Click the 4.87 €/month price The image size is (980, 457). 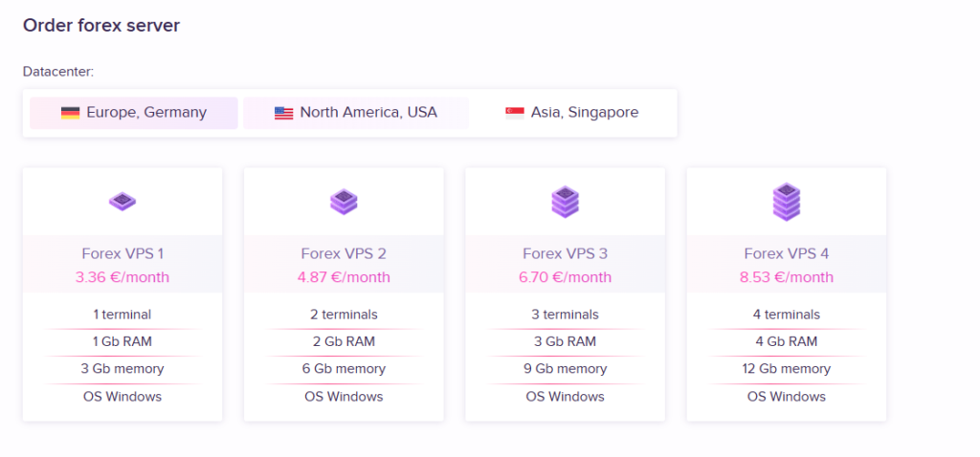344,277
